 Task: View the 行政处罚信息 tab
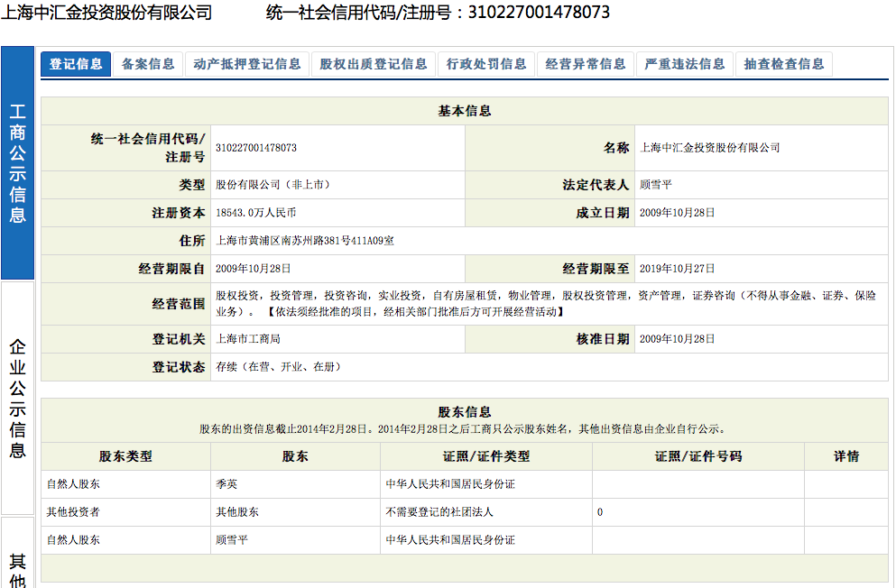pyautogui.click(x=486, y=64)
